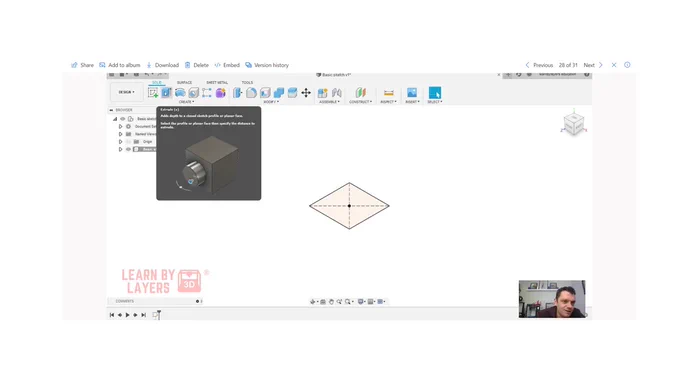Click Add to album
The width and height of the screenshot is (680, 383).
(120, 65)
